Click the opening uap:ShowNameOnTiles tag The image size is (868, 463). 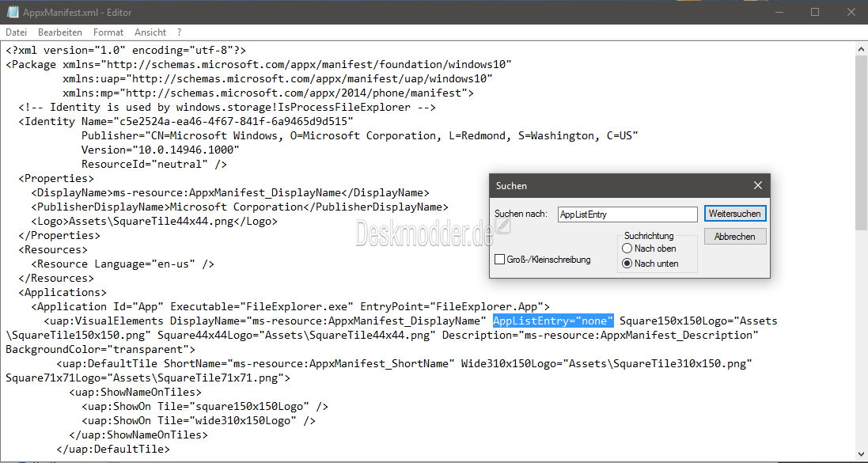[135, 392]
